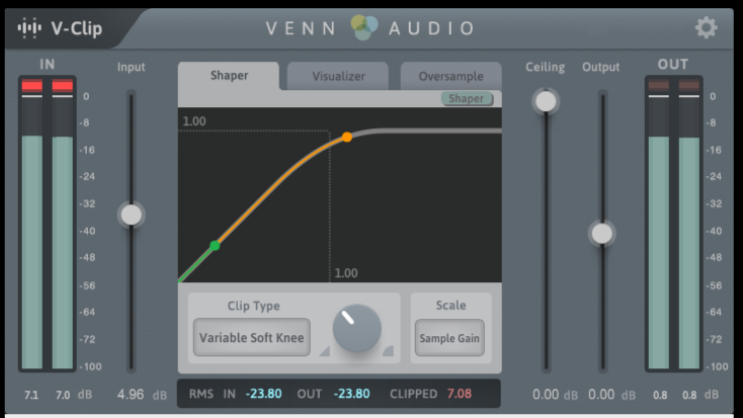Click the V-Clip waveform logo icon
The width and height of the screenshot is (743, 418).
28,28
